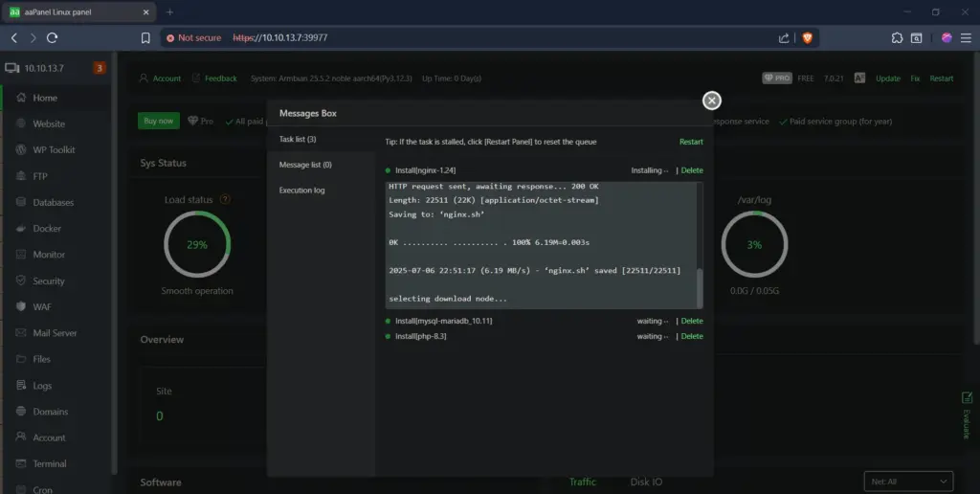Click the Update link in header
This screenshot has width=980, height=494.
coord(887,79)
